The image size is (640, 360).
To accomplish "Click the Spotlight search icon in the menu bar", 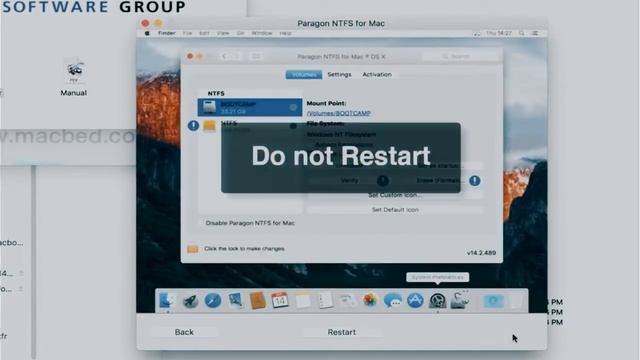I will [x=522, y=33].
